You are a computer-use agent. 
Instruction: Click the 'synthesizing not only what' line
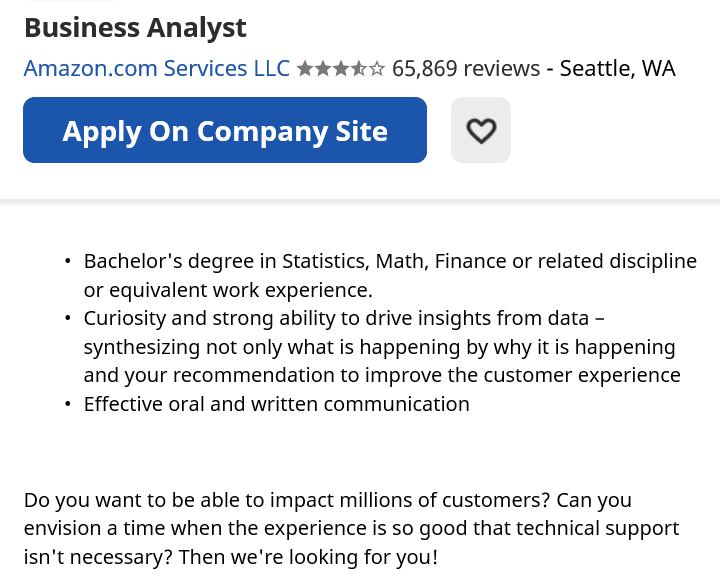point(379,348)
